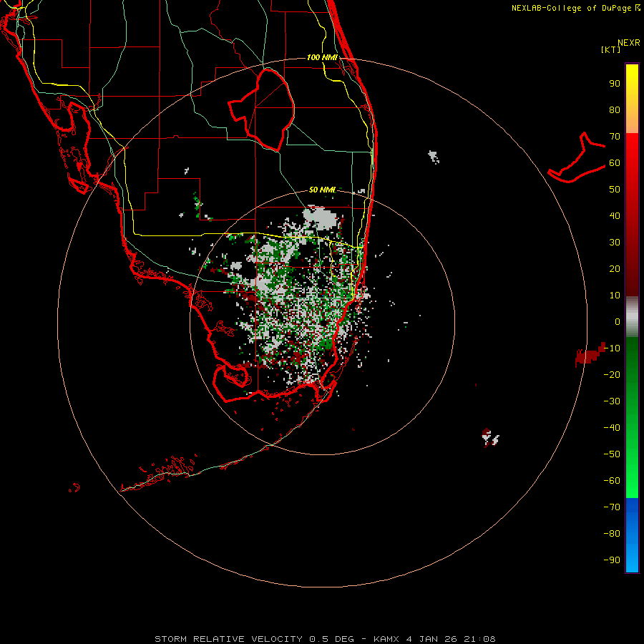644x644 pixels.
Task: Pick the gray zero-velocity segment of the color bar
Action: point(632,317)
